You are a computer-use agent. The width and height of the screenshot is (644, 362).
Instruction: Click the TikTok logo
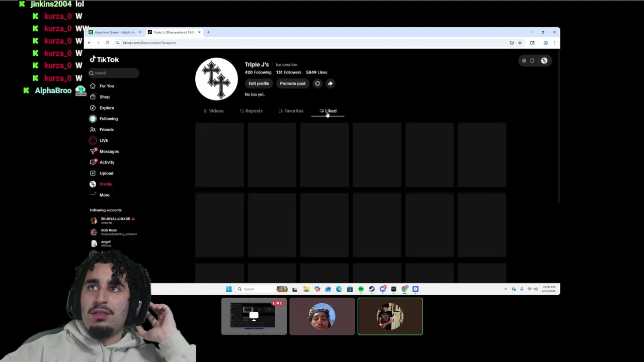104,59
